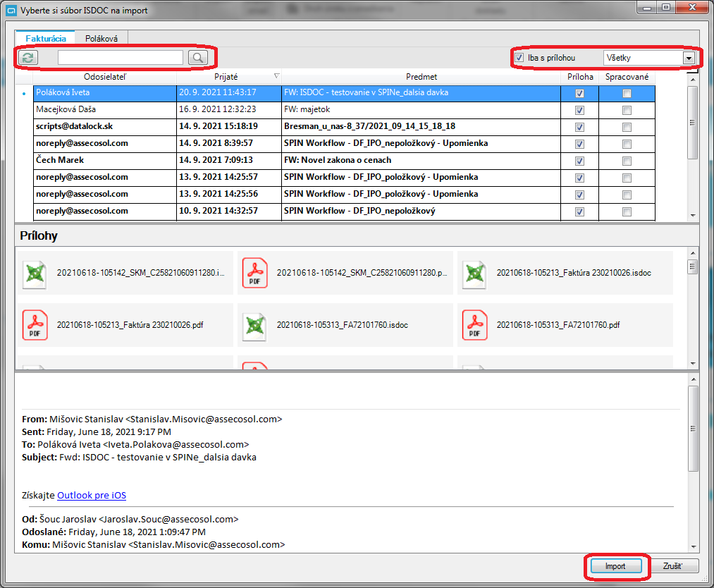Click the 20210618-105313_FA72101760.isdoc file icon
The width and height of the screenshot is (714, 588).
[254, 325]
